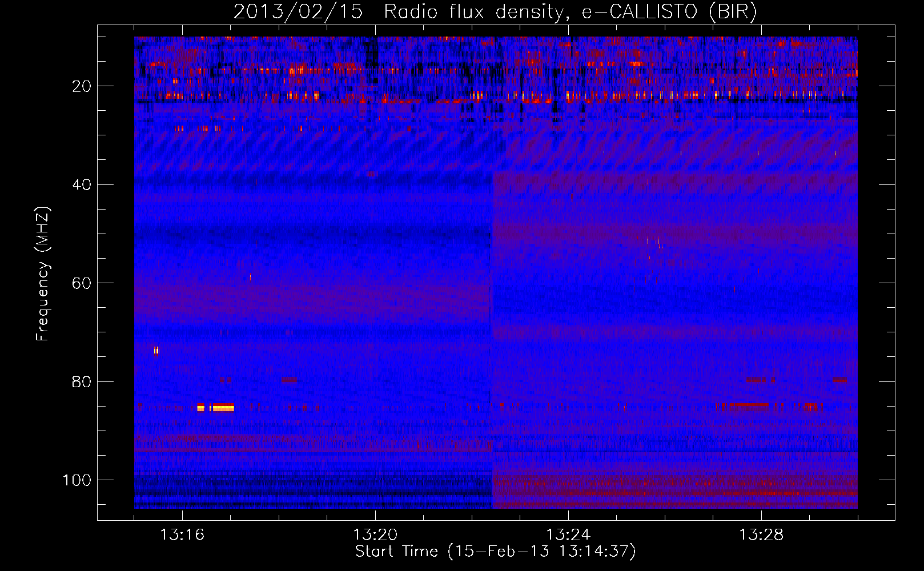This screenshot has width=924, height=571.
Task: Click the small bright spot near 74 MHz
Action: click(156, 351)
